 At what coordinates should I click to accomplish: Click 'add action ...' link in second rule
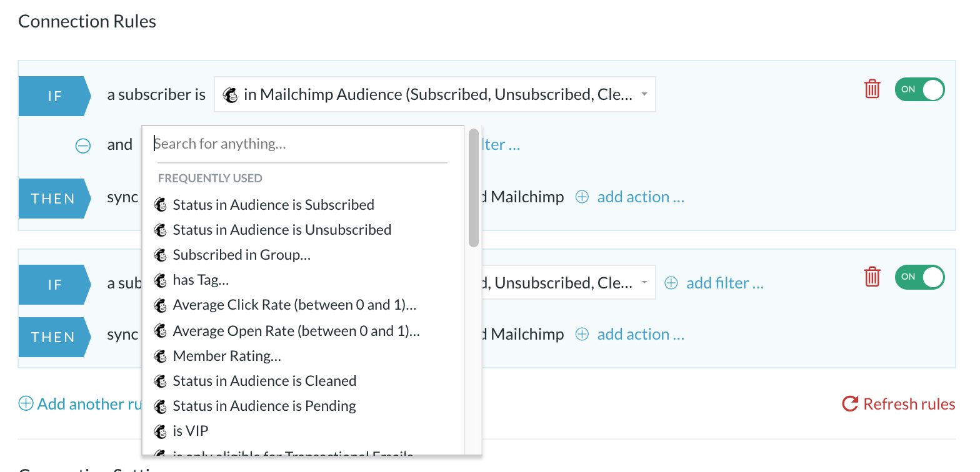[641, 335]
